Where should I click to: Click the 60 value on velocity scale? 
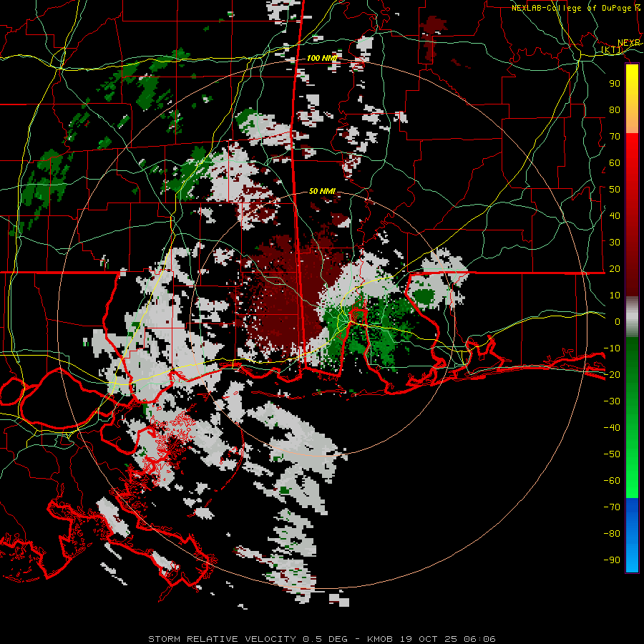pyautogui.click(x=615, y=162)
